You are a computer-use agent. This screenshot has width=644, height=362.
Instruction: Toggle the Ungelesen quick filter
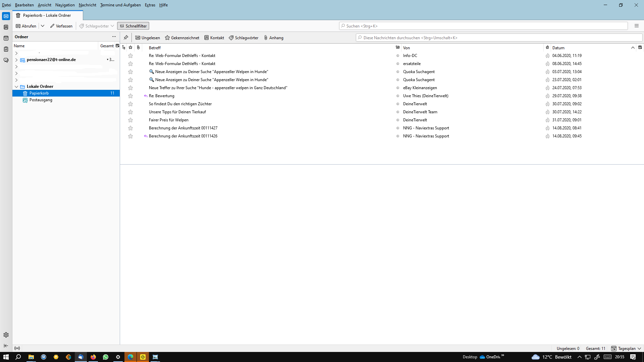pos(148,38)
